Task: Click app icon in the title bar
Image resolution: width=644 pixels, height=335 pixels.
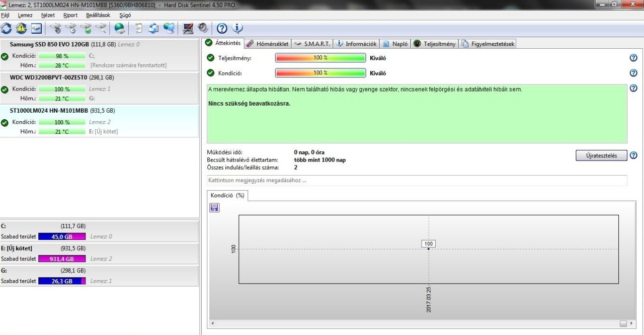Action: click(x=4, y=5)
